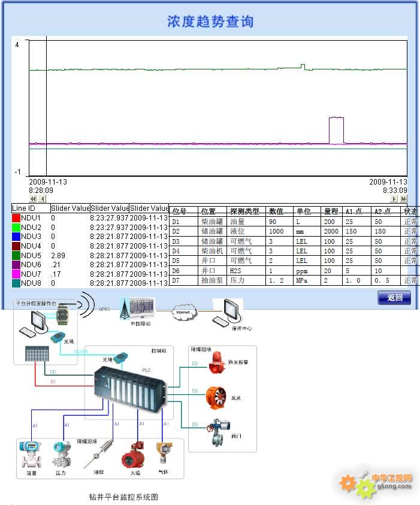420x505 pixels.
Task: Click the NDU7 slider value .17
Action: click(56, 274)
